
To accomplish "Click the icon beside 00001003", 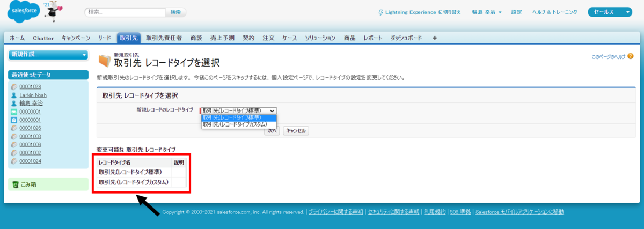I will click(x=14, y=136).
